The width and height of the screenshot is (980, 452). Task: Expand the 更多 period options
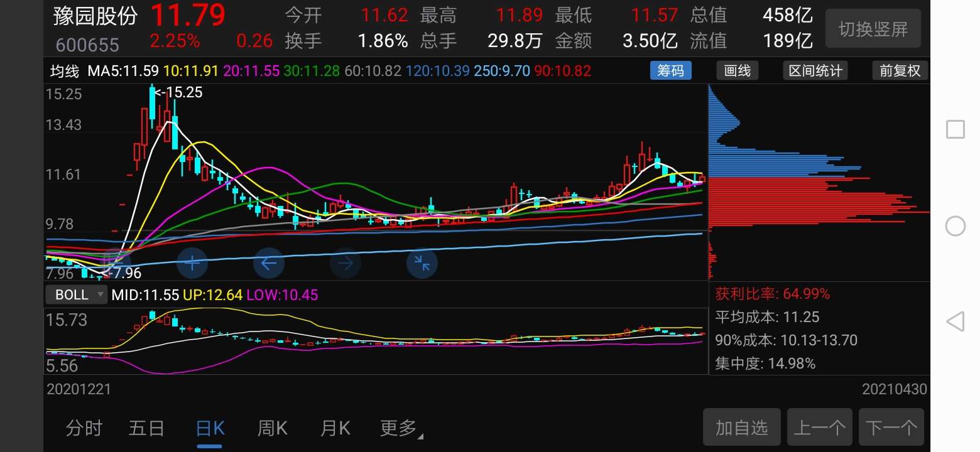click(x=402, y=429)
